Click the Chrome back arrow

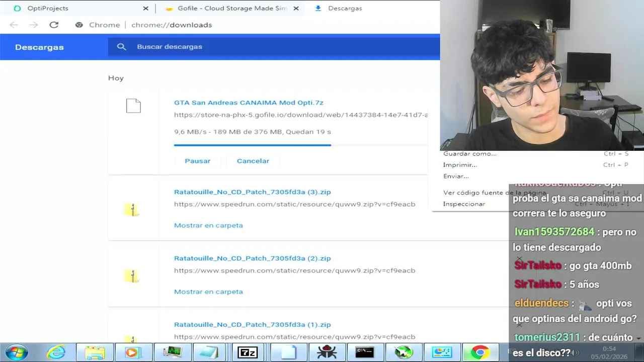(x=14, y=25)
